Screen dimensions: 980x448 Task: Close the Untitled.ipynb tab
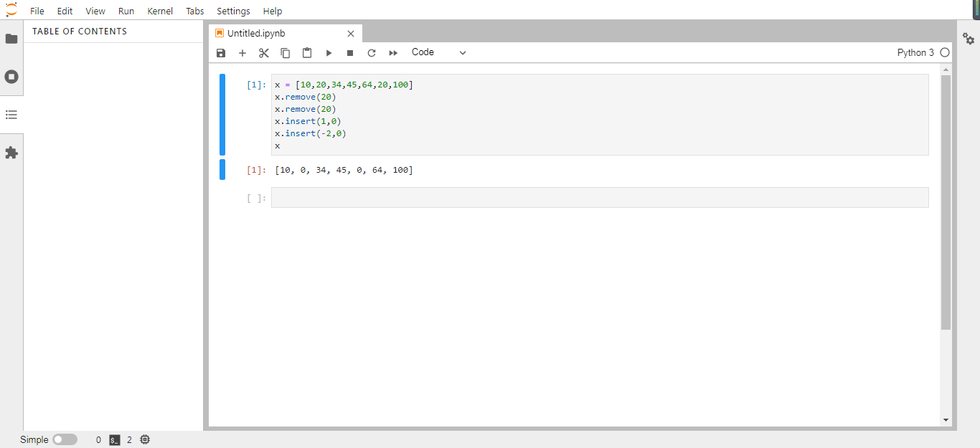click(x=351, y=34)
